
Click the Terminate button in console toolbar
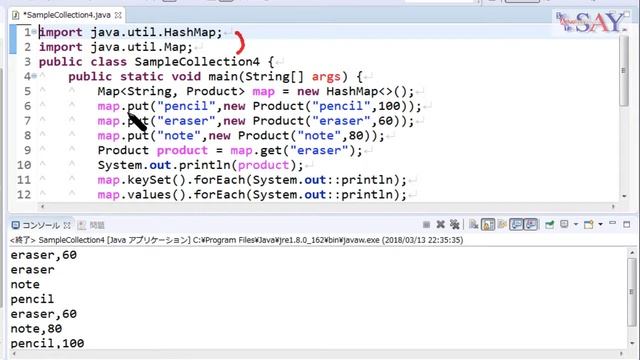pyautogui.click(x=427, y=224)
